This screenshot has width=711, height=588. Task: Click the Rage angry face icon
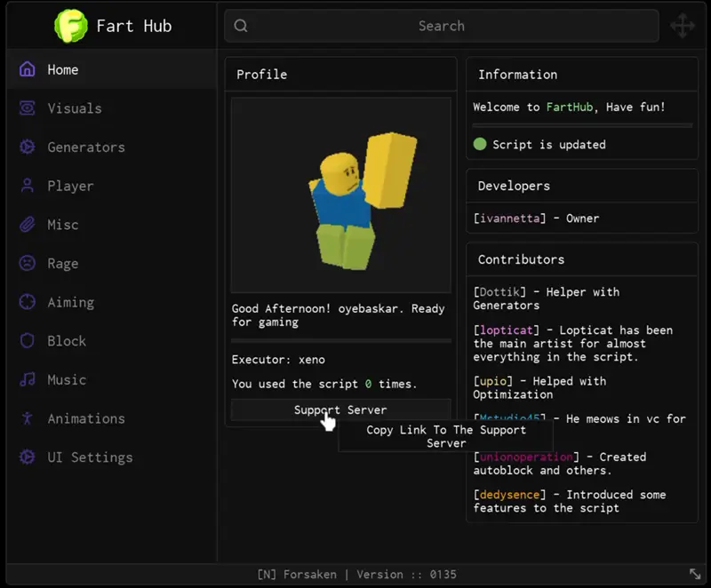[x=28, y=263]
